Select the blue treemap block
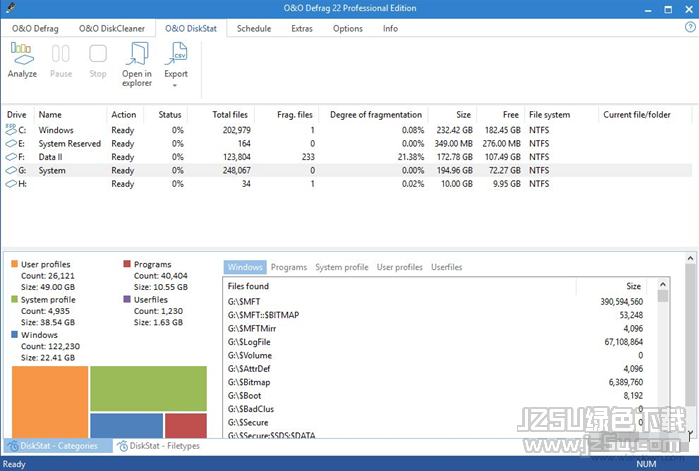Image resolution: width=699 pixels, height=471 pixels. [x=127, y=426]
